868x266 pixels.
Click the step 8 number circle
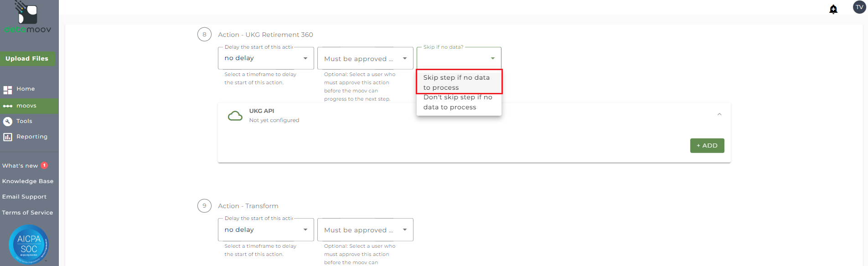[204, 34]
